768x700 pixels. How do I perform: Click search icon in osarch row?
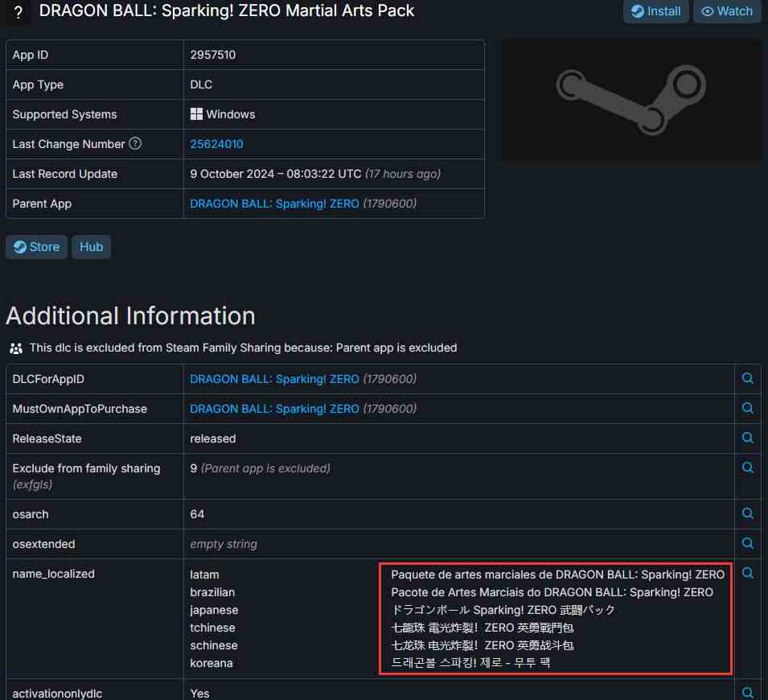[747, 513]
